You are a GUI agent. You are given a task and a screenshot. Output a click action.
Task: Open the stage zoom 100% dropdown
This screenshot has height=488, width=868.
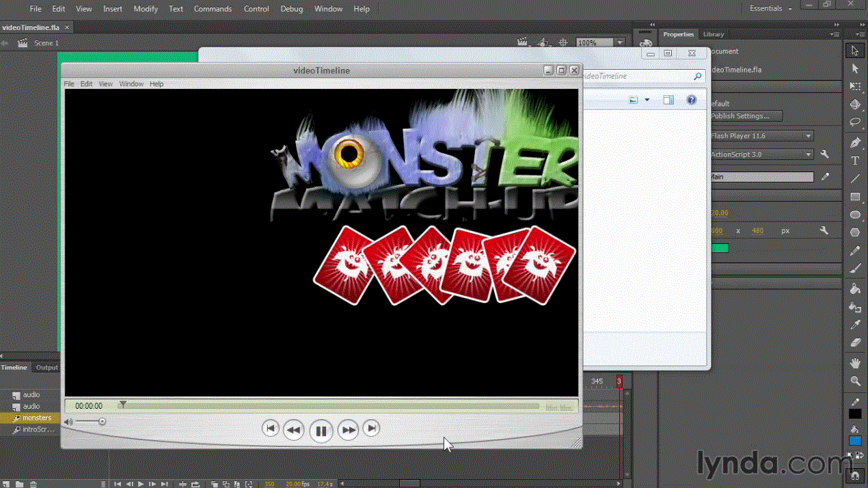point(620,42)
